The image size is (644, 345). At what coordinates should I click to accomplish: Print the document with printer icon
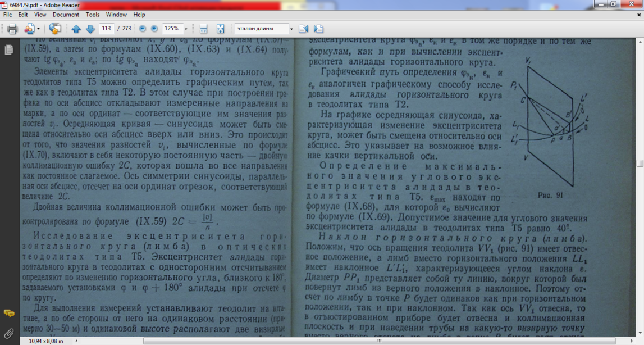click(12, 29)
